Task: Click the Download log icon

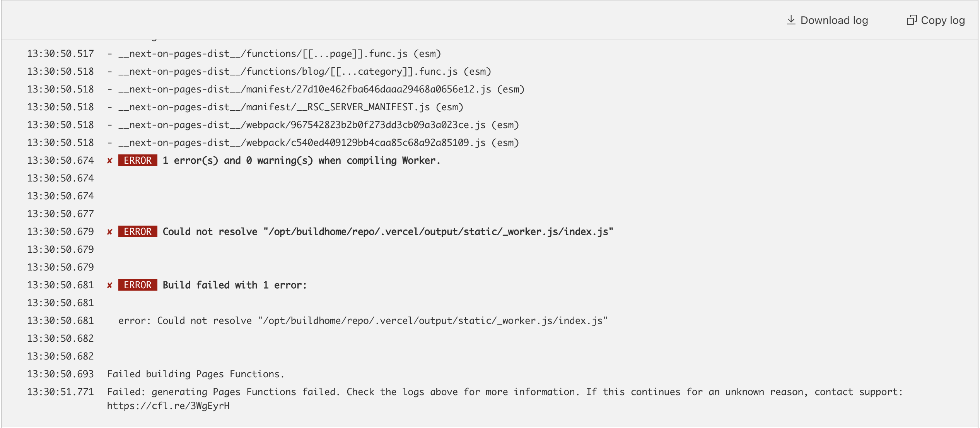Action: coord(791,20)
